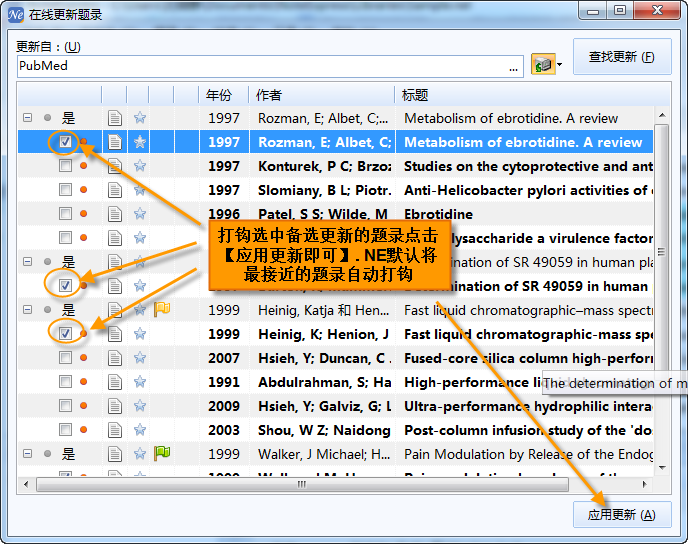Uncheck the selected Rozman 1997 candidate checkbox
Image resolution: width=688 pixels, height=544 pixels.
[x=65, y=141]
